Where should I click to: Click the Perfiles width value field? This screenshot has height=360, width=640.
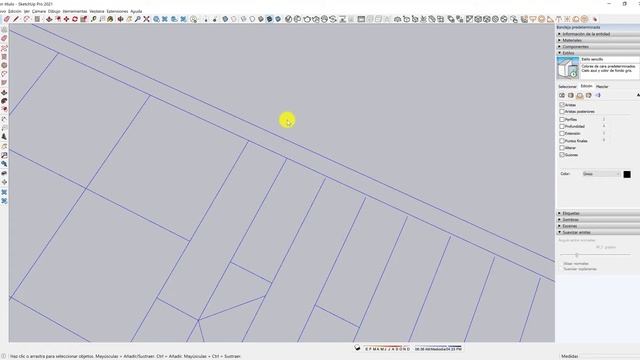point(604,120)
